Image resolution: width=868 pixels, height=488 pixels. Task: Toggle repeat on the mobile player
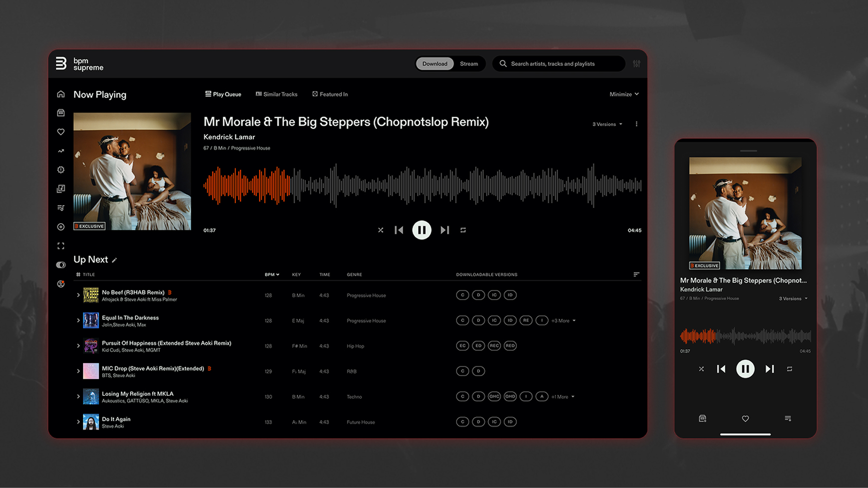[790, 369]
